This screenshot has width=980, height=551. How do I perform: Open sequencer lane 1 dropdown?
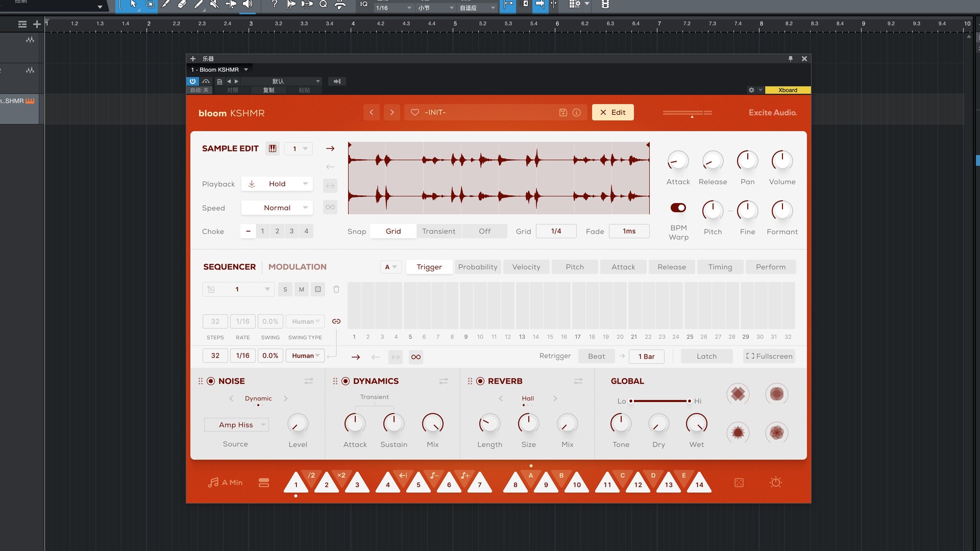coord(238,289)
